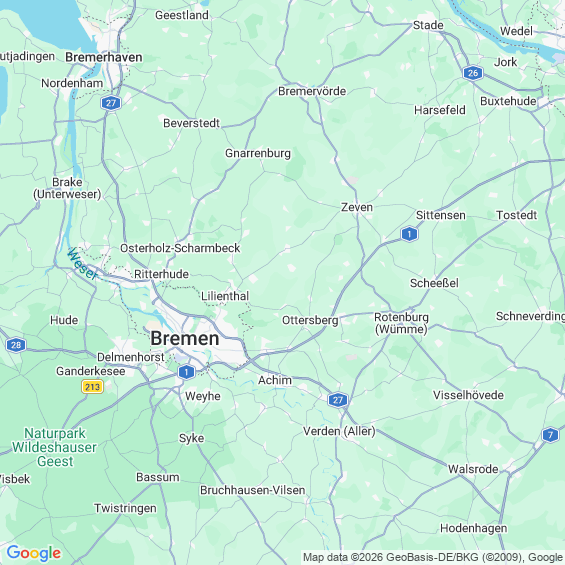The image size is (565, 565).
Task: Click the A1 highway shield near Sittensen
Action: coord(409,234)
